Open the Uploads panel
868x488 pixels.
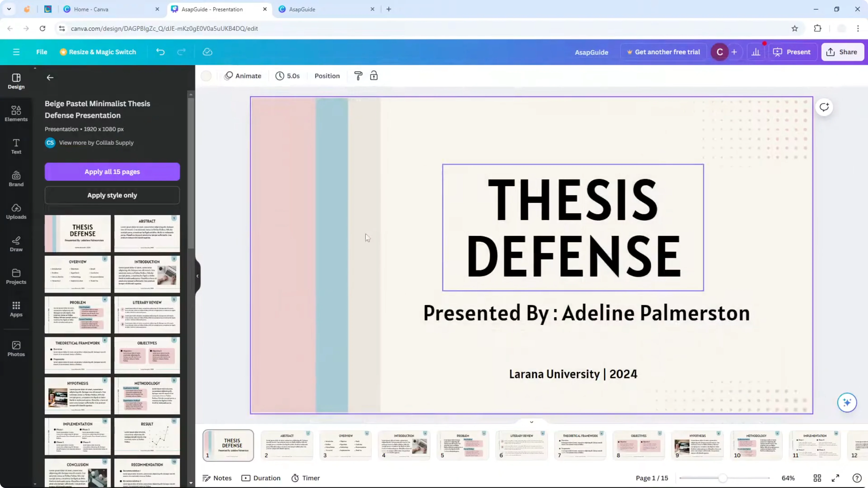(16, 211)
